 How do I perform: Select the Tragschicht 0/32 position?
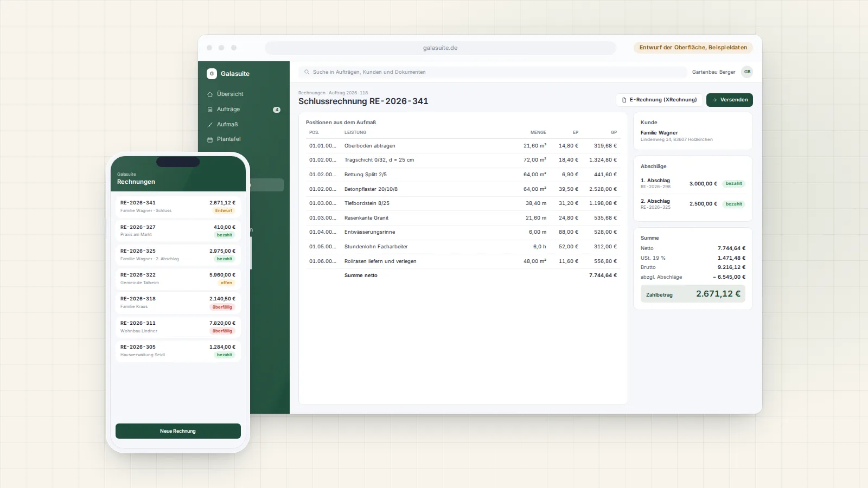point(463,160)
